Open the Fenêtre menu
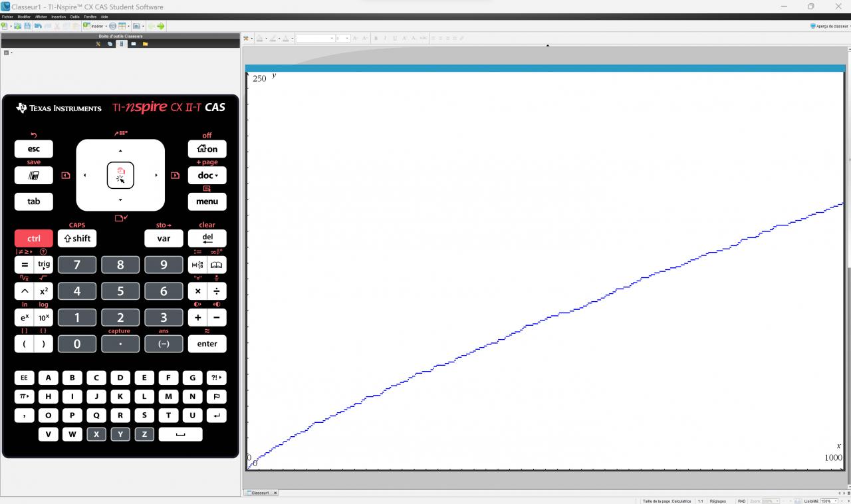 click(x=90, y=17)
